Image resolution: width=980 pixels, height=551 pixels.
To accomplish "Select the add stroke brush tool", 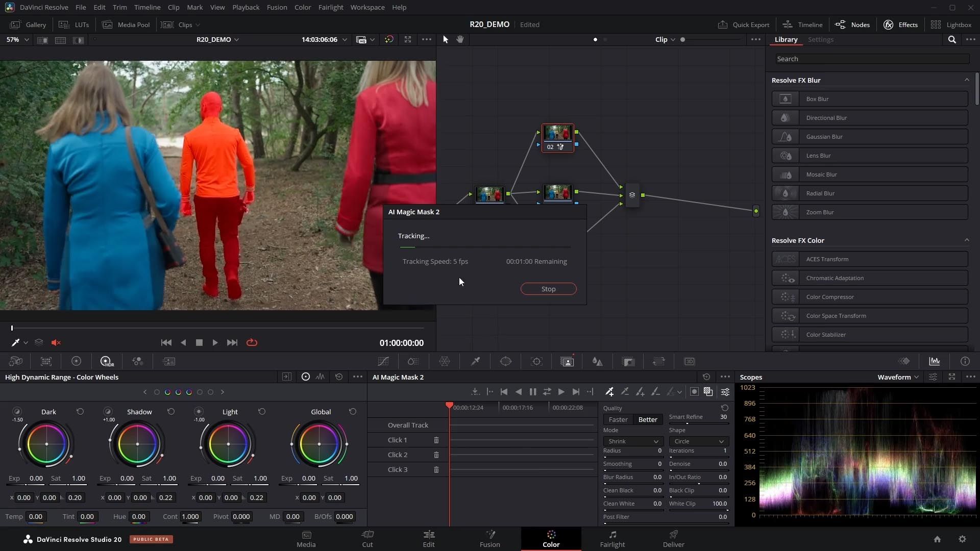I will [x=640, y=392].
